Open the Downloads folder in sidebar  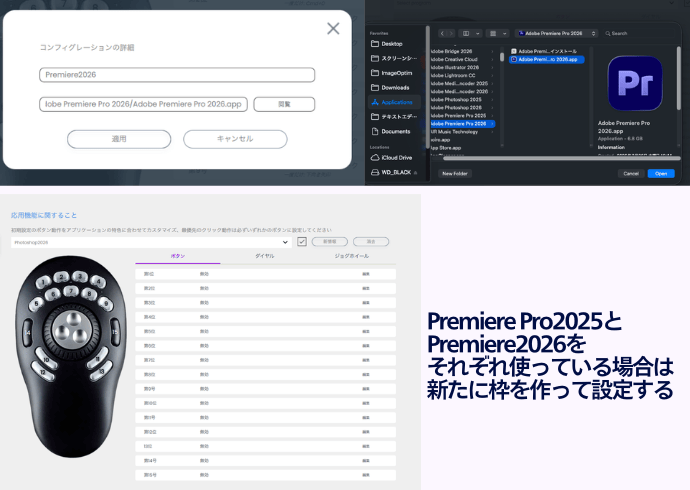click(396, 87)
